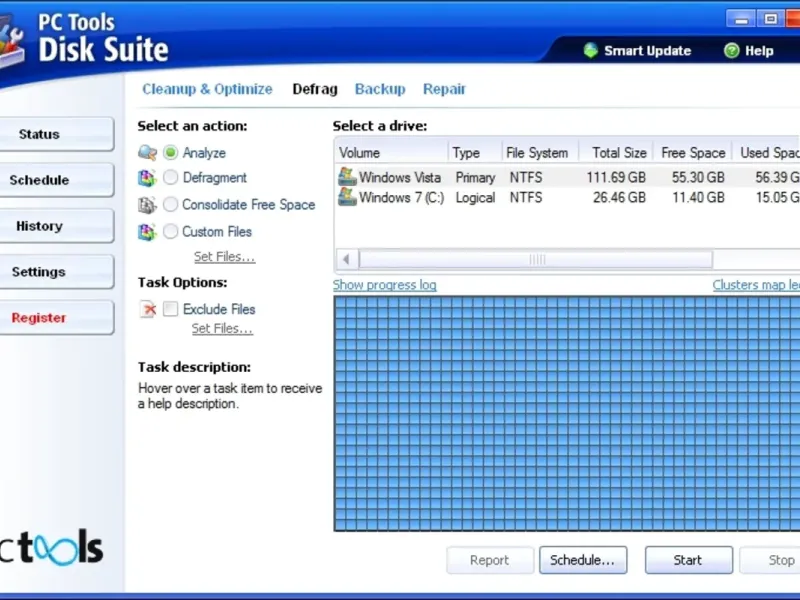Click the Primary type cell
The image size is (800, 600).
coord(475,177)
